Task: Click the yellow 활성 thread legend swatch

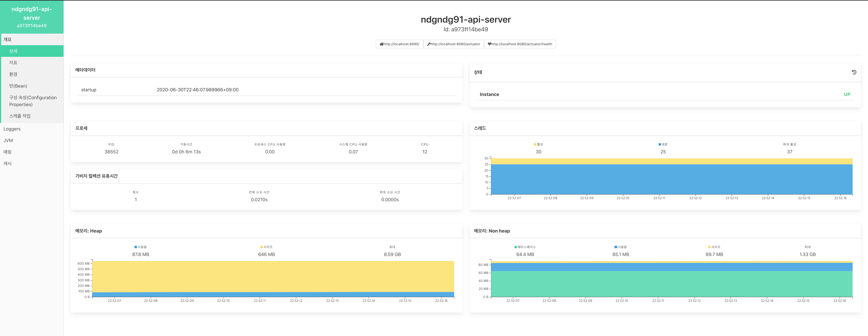Action: pos(535,144)
